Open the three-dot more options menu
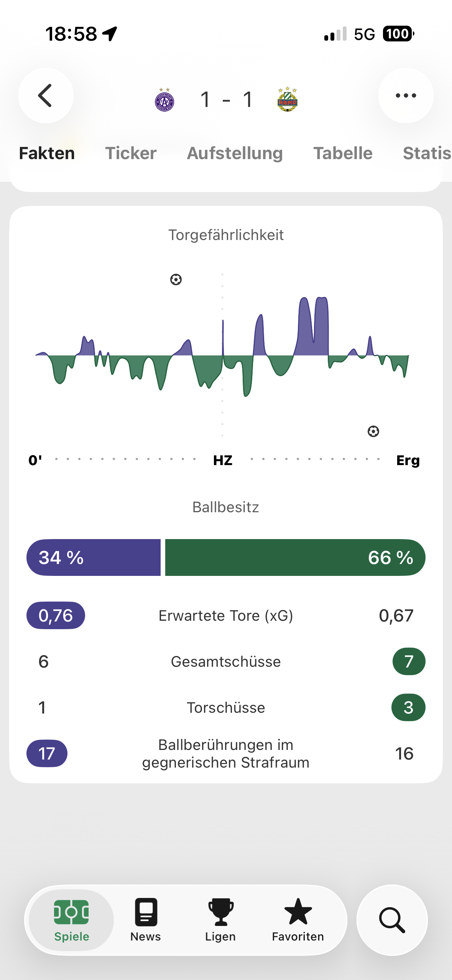The height and width of the screenshot is (980, 452). tap(406, 95)
